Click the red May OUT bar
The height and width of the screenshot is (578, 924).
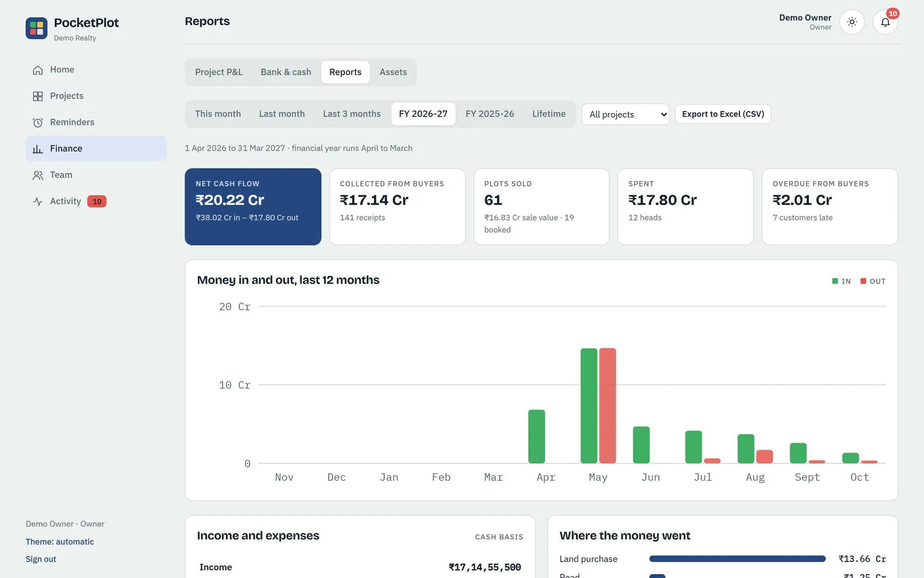[608, 406]
